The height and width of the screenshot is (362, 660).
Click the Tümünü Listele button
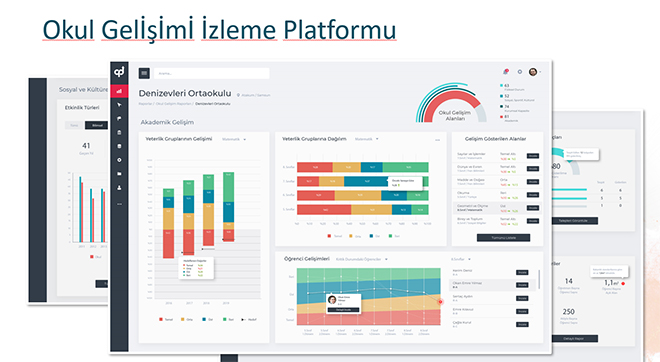coord(503,238)
